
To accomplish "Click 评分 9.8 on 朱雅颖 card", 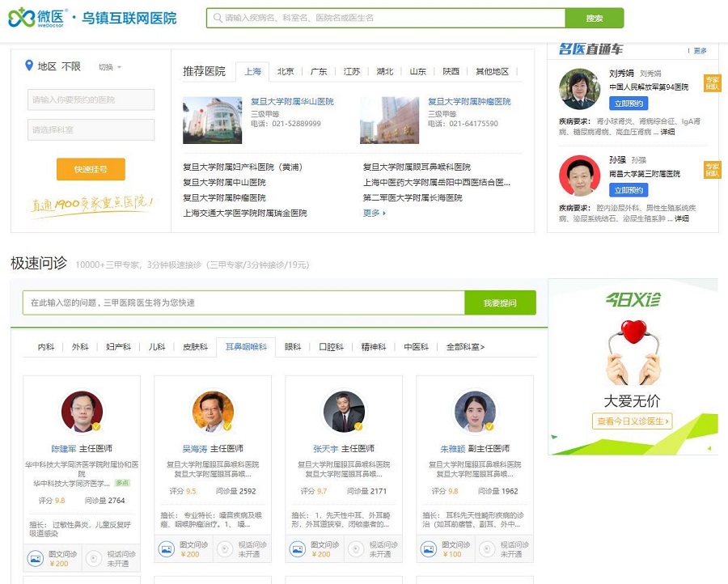I will pos(445,491).
